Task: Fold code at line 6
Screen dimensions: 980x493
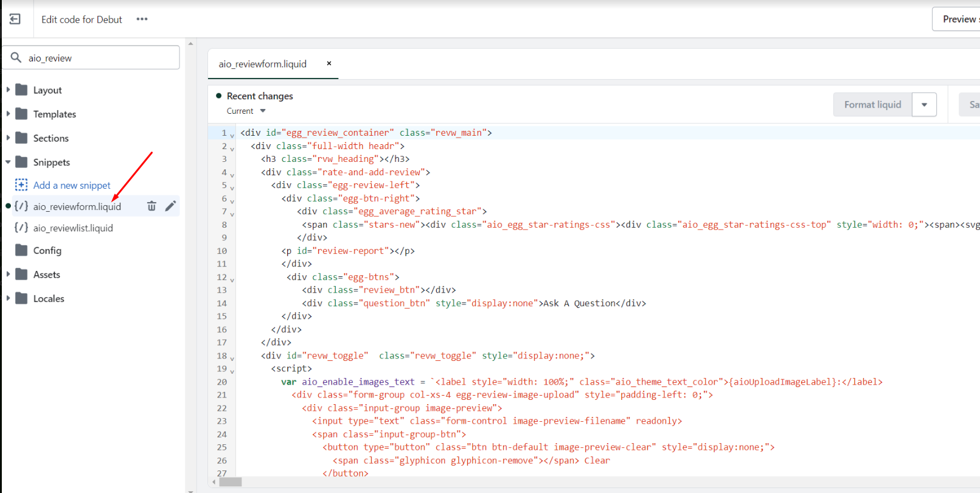Action: [x=232, y=200]
